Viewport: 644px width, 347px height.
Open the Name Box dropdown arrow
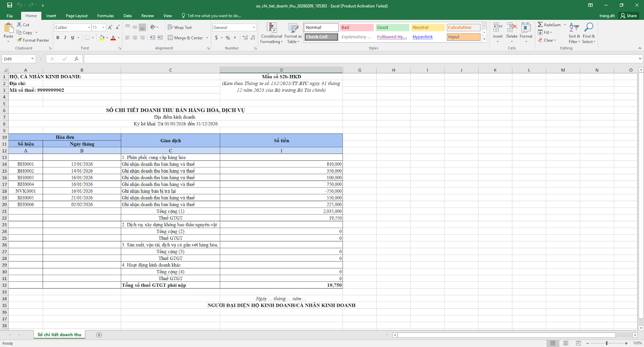click(32, 59)
